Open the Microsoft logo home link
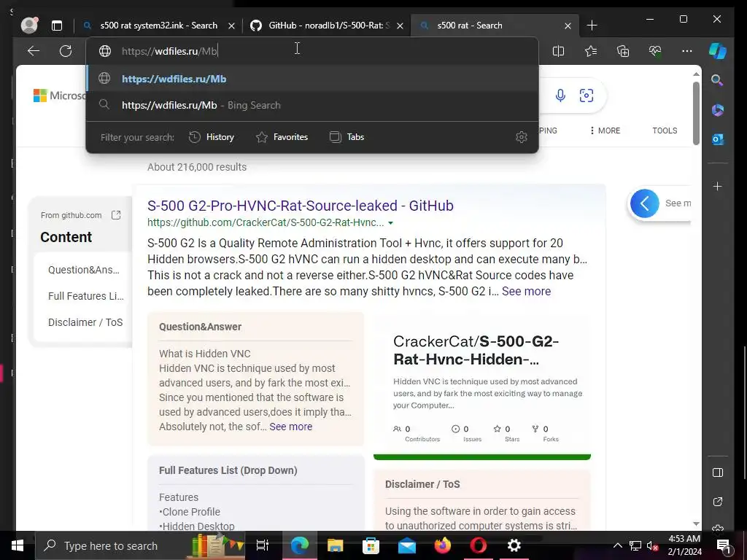747x560 pixels. pyautogui.click(x=60, y=96)
